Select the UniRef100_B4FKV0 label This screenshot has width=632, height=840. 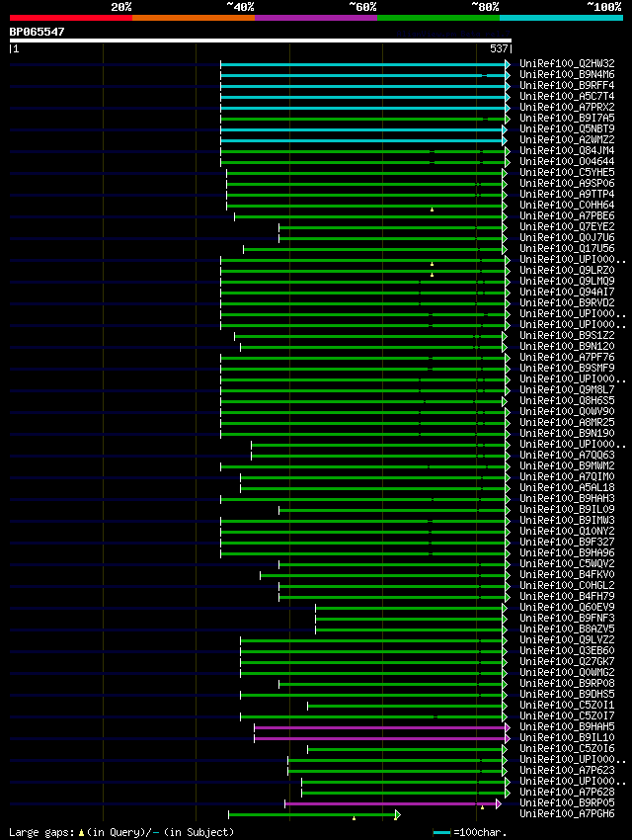[567, 574]
